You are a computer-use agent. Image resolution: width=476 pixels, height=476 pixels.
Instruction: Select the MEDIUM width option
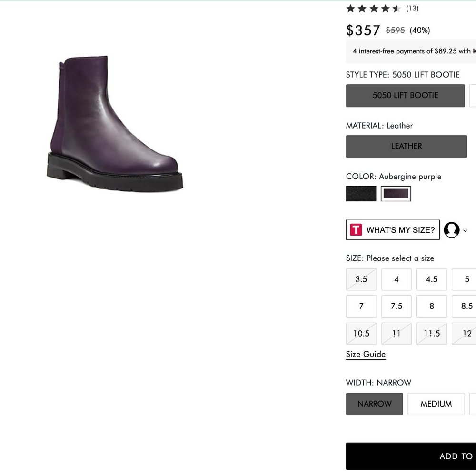436,404
